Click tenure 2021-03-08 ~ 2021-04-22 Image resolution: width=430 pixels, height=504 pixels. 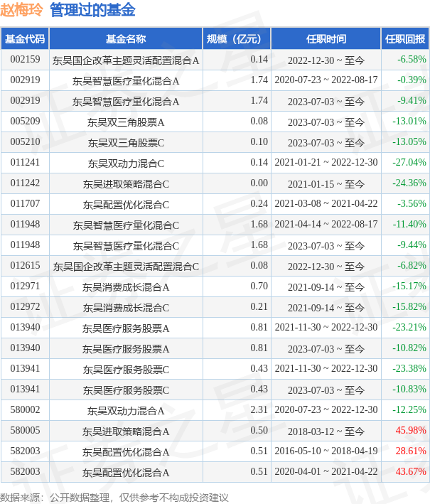click(326, 203)
